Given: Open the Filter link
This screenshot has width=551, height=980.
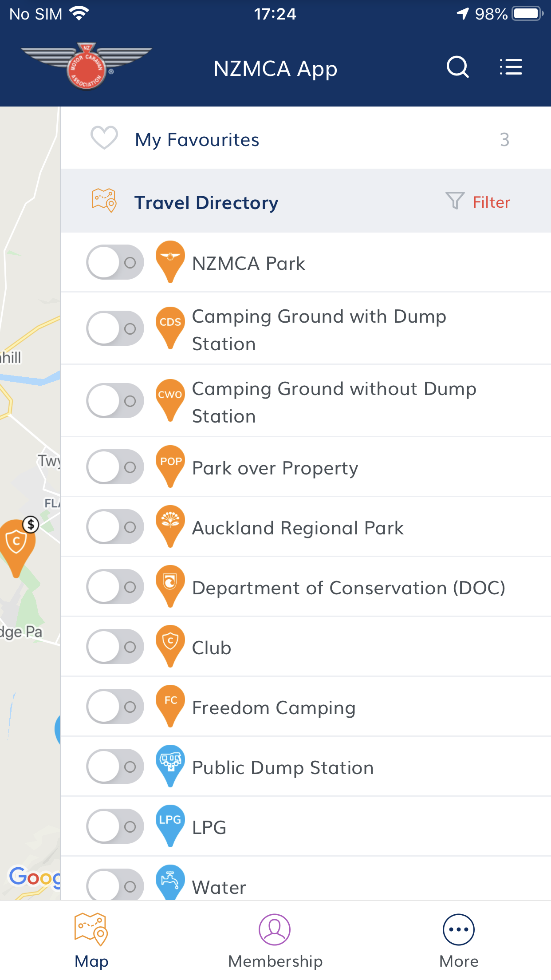Looking at the screenshot, I should [x=492, y=202].
